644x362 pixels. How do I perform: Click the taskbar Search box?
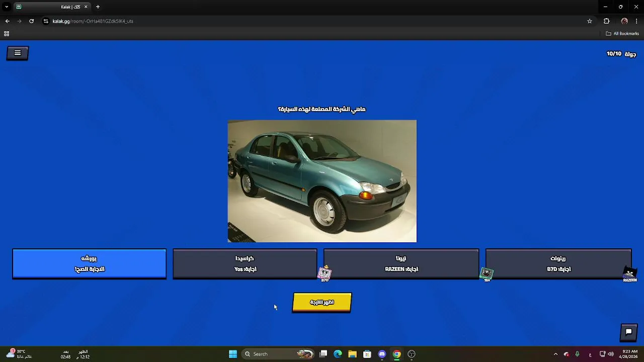278,354
